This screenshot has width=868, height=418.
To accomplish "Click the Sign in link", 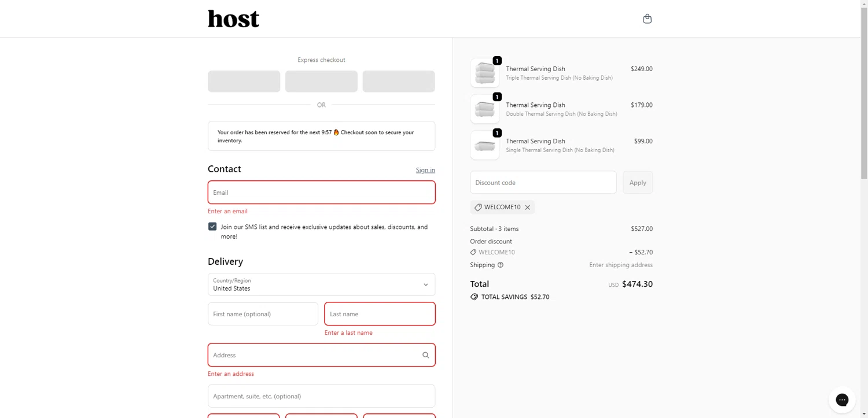I will click(425, 170).
